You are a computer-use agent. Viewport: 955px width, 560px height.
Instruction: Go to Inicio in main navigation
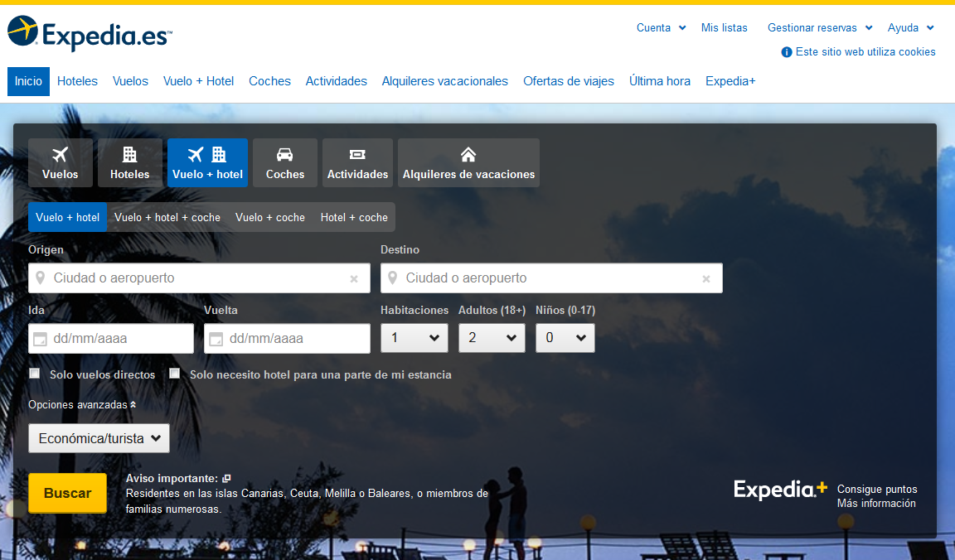click(29, 81)
